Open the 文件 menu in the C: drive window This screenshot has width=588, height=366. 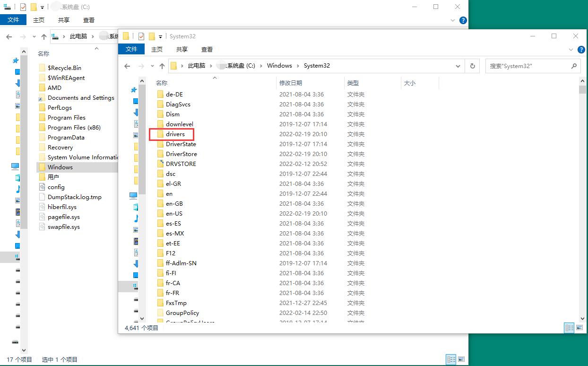pos(14,19)
